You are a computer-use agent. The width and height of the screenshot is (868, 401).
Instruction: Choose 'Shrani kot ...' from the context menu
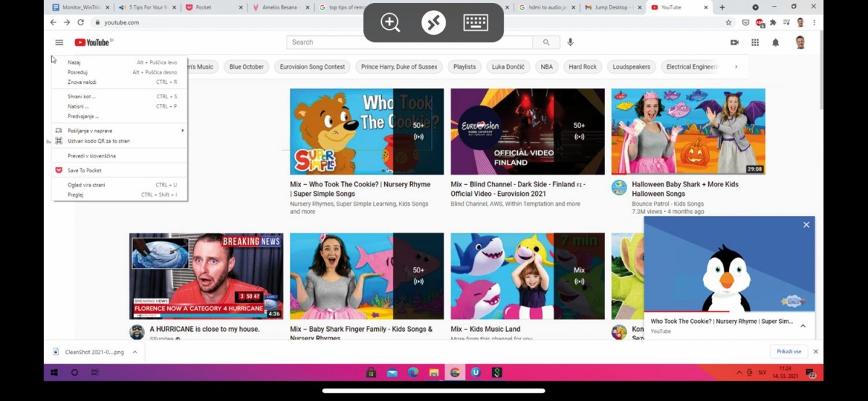(119, 96)
